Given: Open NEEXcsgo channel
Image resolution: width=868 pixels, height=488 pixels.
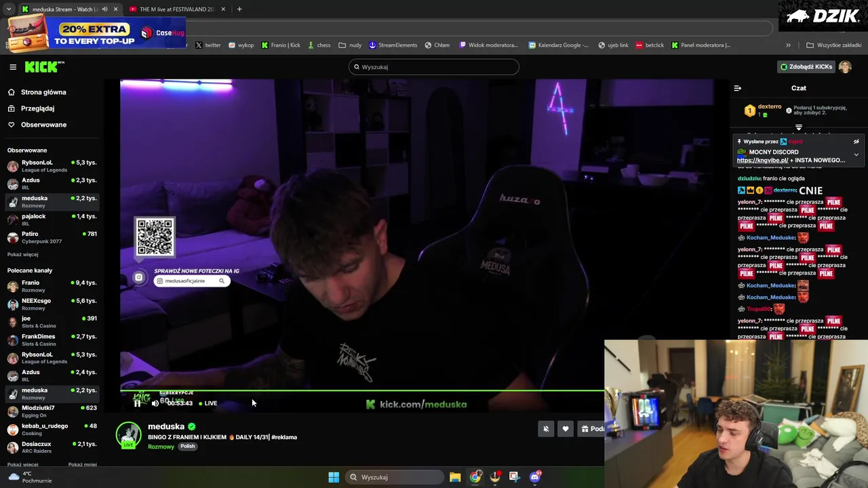Looking at the screenshot, I should click(52, 304).
